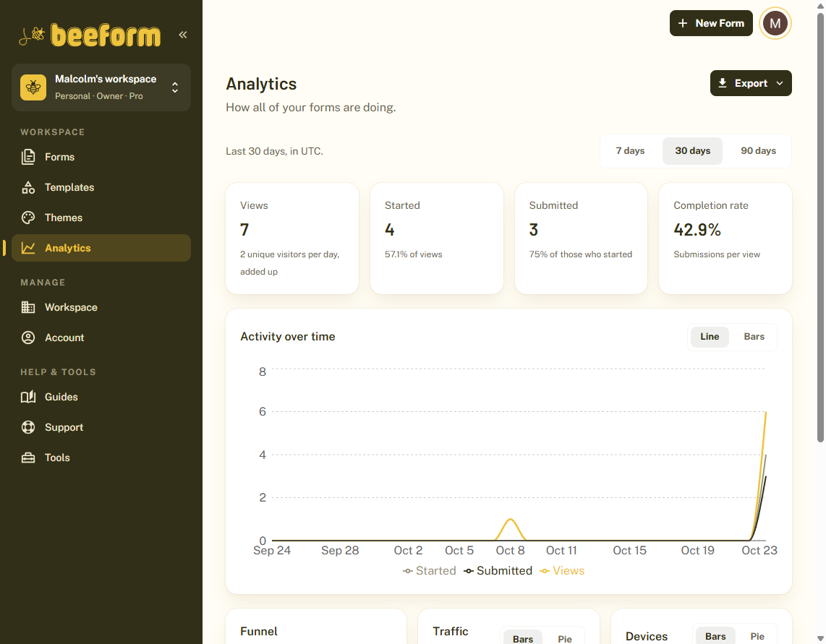Click the Support lifebuoy icon
826x644 pixels.
[28, 427]
